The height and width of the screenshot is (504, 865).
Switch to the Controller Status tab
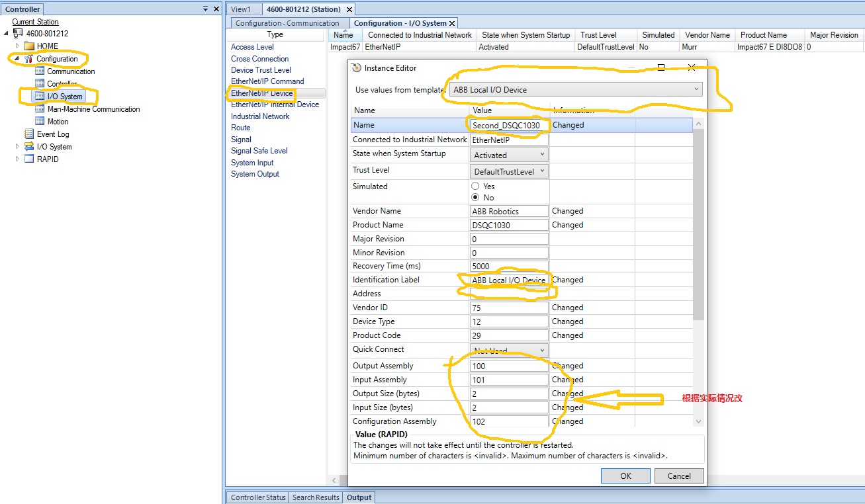(x=257, y=497)
